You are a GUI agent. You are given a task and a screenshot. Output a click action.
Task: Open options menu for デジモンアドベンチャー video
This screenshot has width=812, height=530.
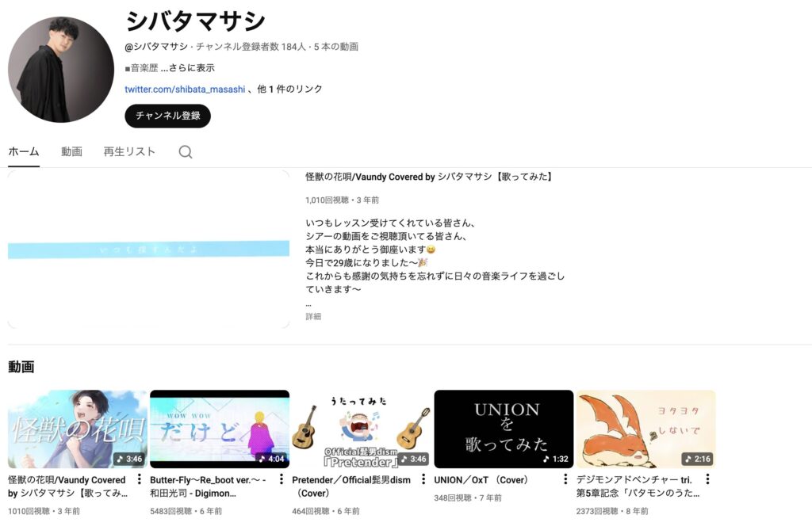click(x=707, y=479)
